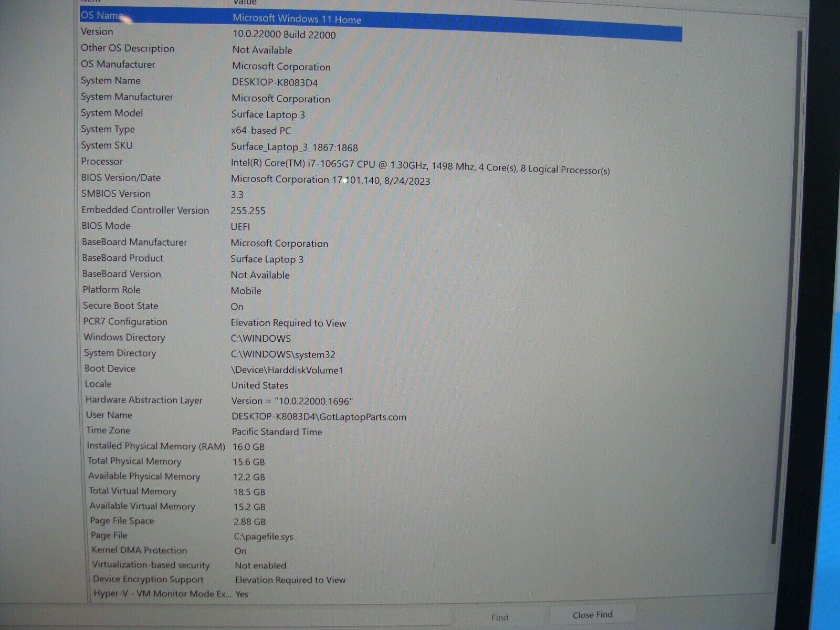Click the BIOS value dated 8/24/2023

(330, 180)
